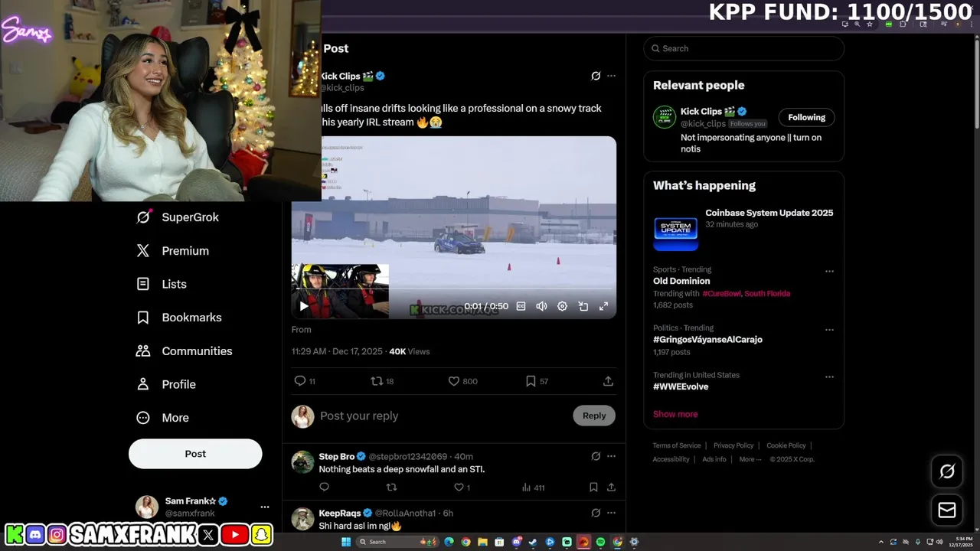The height and width of the screenshot is (551, 980).
Task: Reply to Step Bro's comment
Action: (324, 487)
